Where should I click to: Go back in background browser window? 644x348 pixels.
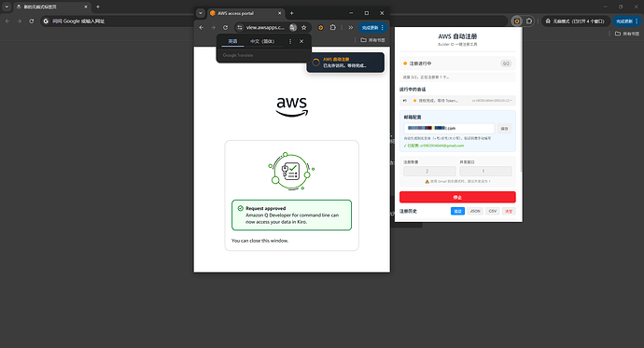[x=7, y=21]
